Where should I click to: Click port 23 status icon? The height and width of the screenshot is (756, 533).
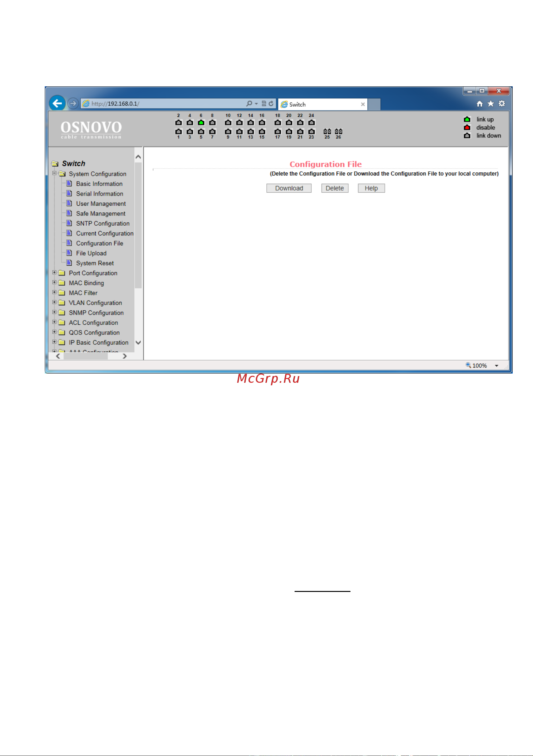tap(311, 131)
